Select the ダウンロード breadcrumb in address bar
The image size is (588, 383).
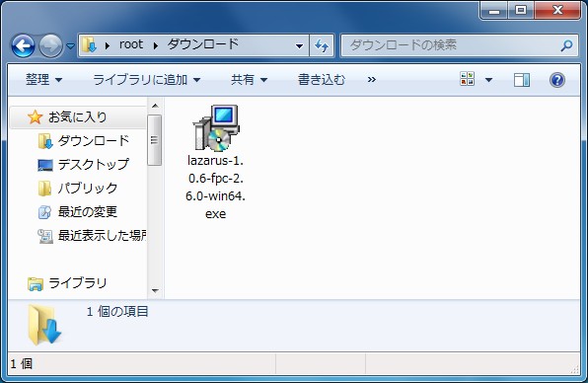pyautogui.click(x=203, y=44)
